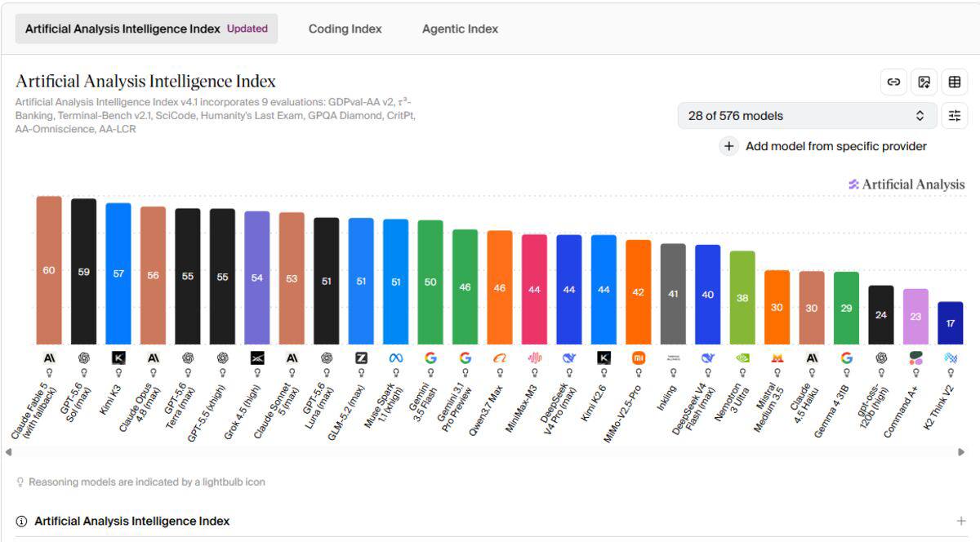
Task: Switch to table view icon
Action: pyautogui.click(x=954, y=82)
